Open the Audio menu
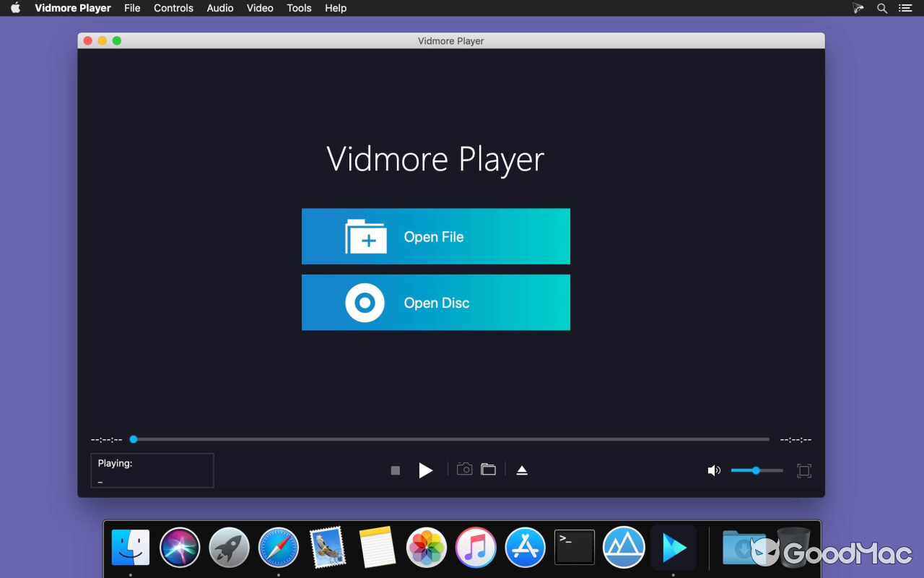Image resolution: width=924 pixels, height=578 pixels. click(219, 8)
